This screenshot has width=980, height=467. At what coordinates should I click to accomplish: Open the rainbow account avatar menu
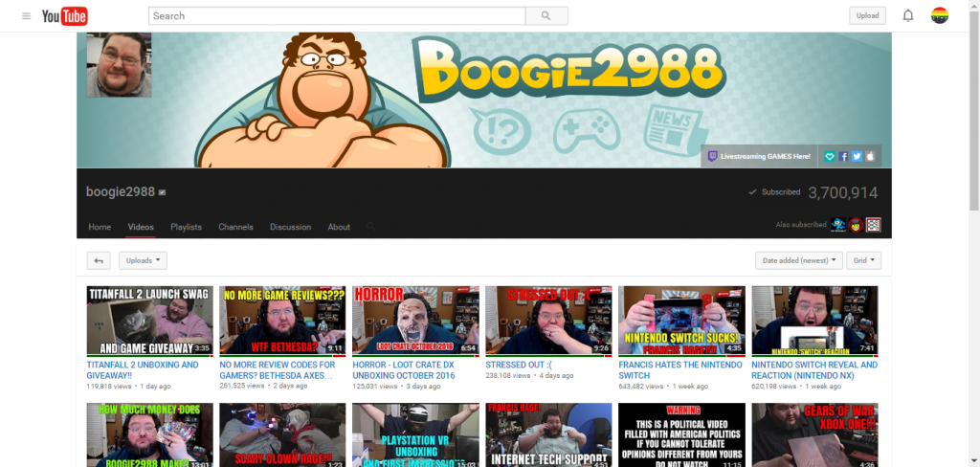pyautogui.click(x=940, y=15)
